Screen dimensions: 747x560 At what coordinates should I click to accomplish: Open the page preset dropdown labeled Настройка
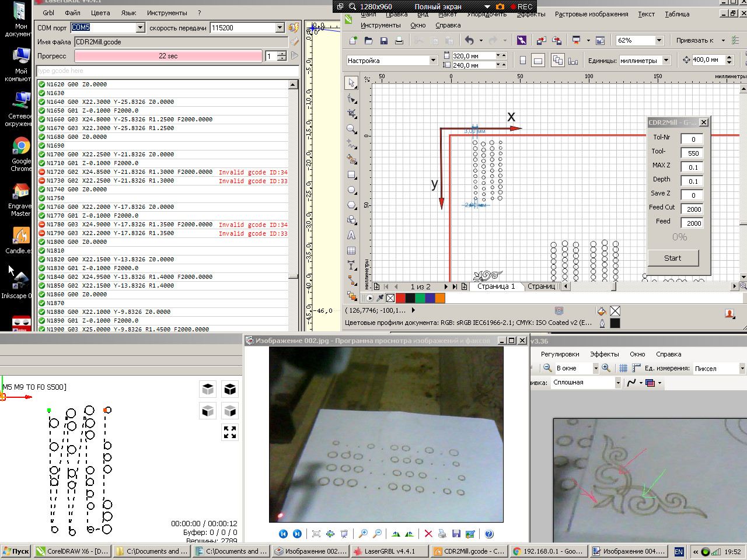pyautogui.click(x=433, y=60)
